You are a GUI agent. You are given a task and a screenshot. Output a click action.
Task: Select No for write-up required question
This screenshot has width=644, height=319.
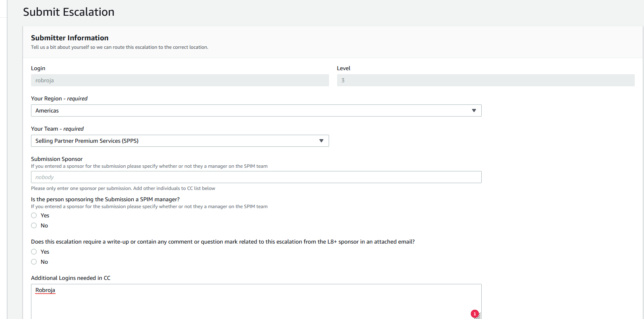point(34,262)
